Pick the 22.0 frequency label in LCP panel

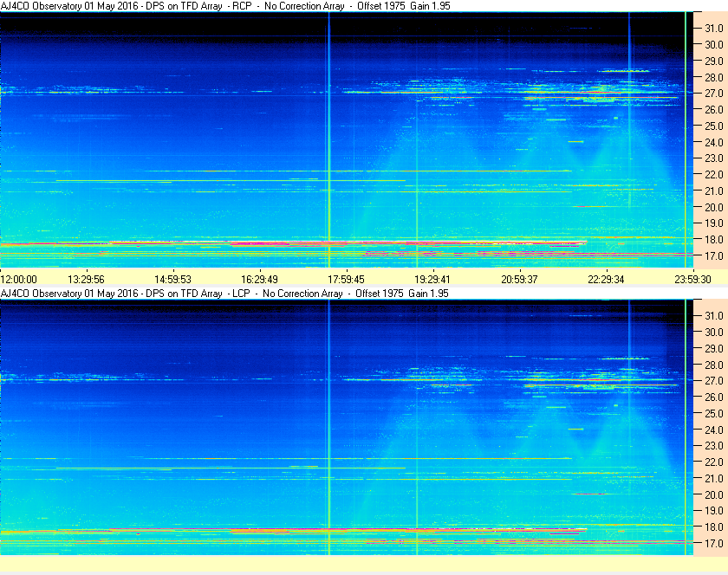coord(714,462)
